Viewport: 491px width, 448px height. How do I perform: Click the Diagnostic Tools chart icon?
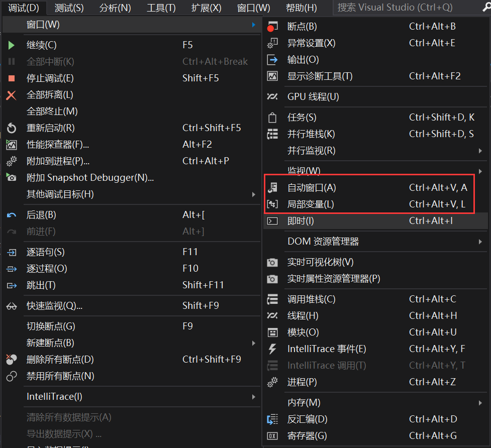[x=272, y=76]
